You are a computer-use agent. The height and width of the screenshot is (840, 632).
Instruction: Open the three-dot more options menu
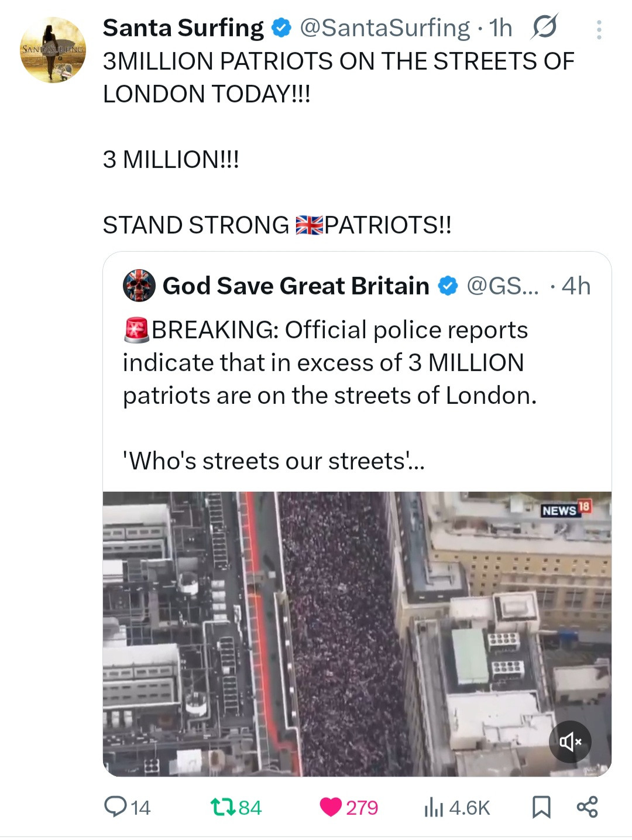click(x=599, y=29)
